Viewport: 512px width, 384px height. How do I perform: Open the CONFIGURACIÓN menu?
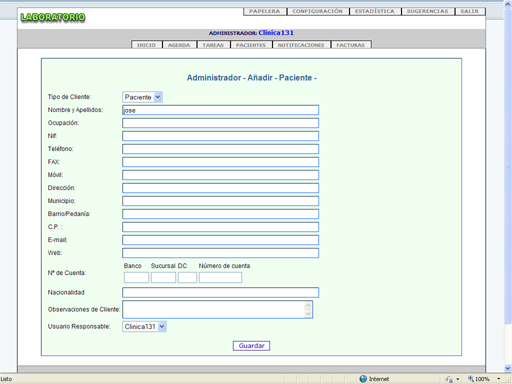pyautogui.click(x=318, y=11)
